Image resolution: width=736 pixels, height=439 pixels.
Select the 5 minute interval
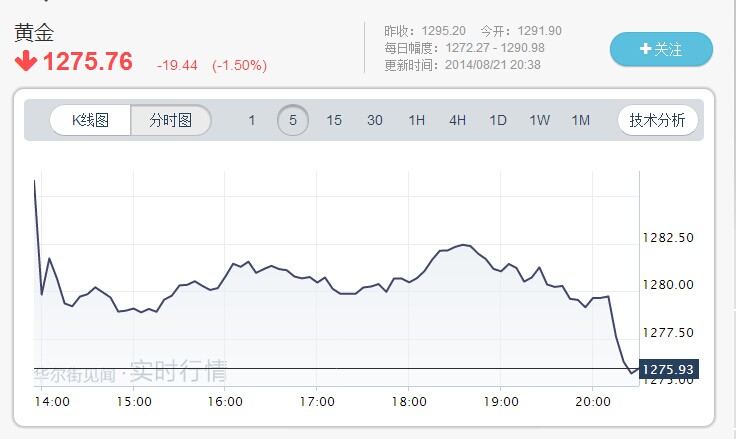coord(293,121)
